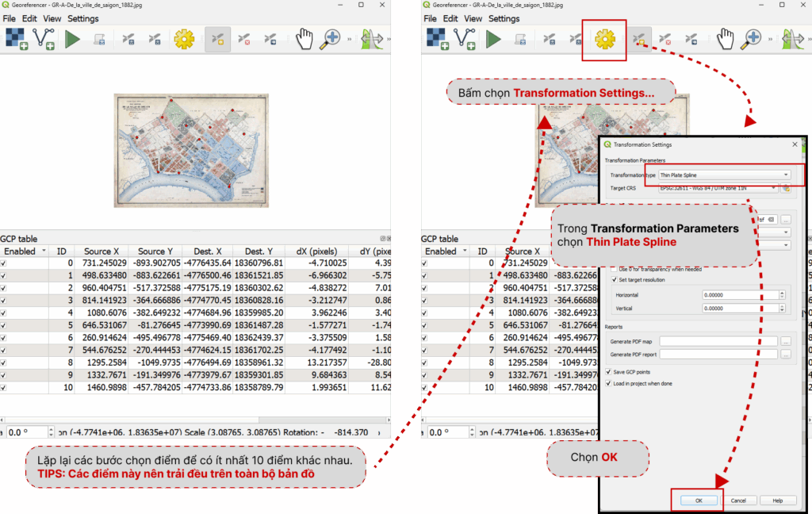
Task: Open Settings menu in right Georeferencer window
Action: pyautogui.click(x=504, y=19)
